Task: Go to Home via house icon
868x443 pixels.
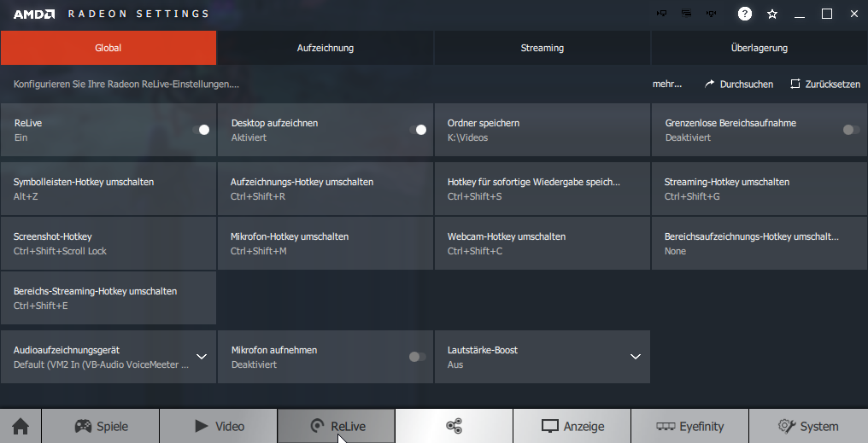Action: 21,426
